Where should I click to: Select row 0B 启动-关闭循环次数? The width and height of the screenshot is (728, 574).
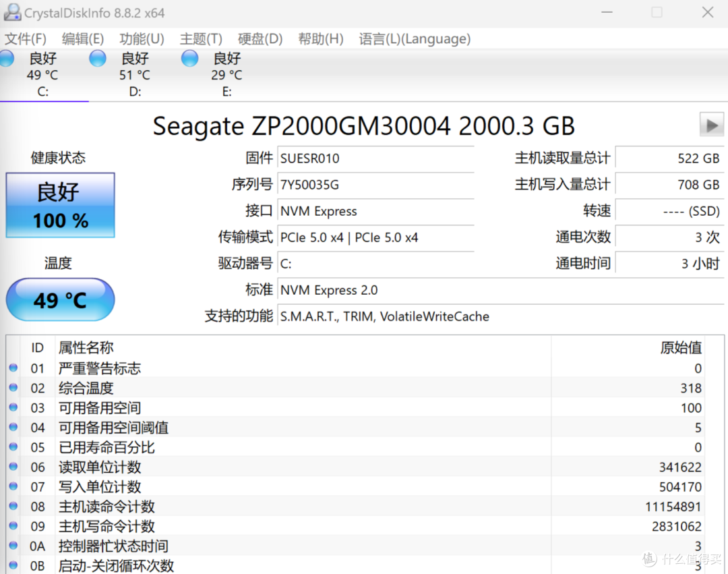356,565
